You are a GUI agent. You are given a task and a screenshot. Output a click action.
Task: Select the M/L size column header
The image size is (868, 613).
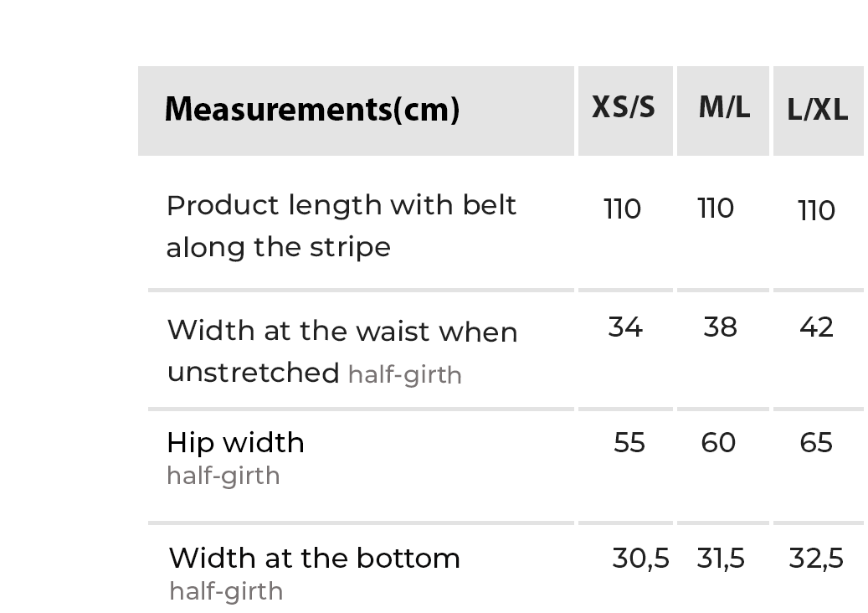(x=724, y=108)
